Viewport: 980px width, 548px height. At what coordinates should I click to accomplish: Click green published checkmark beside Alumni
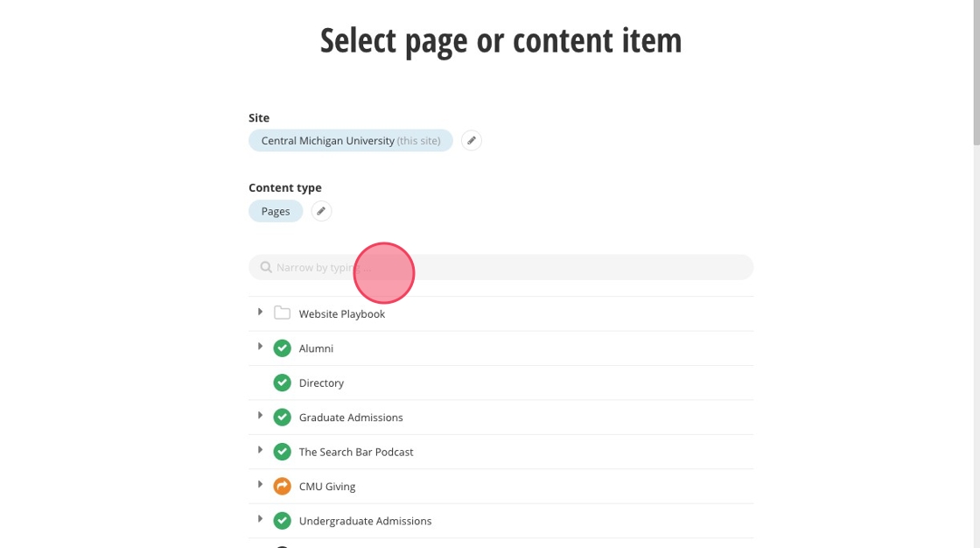click(x=282, y=348)
